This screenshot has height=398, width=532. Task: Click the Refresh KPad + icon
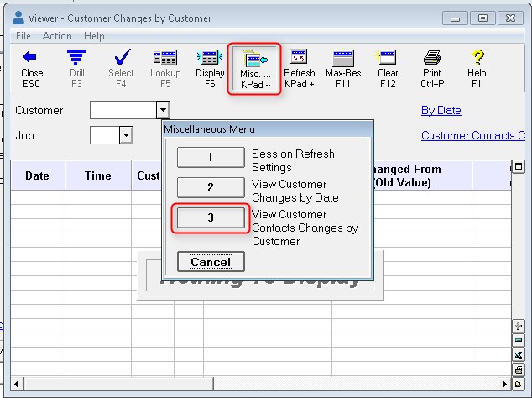[299, 59]
